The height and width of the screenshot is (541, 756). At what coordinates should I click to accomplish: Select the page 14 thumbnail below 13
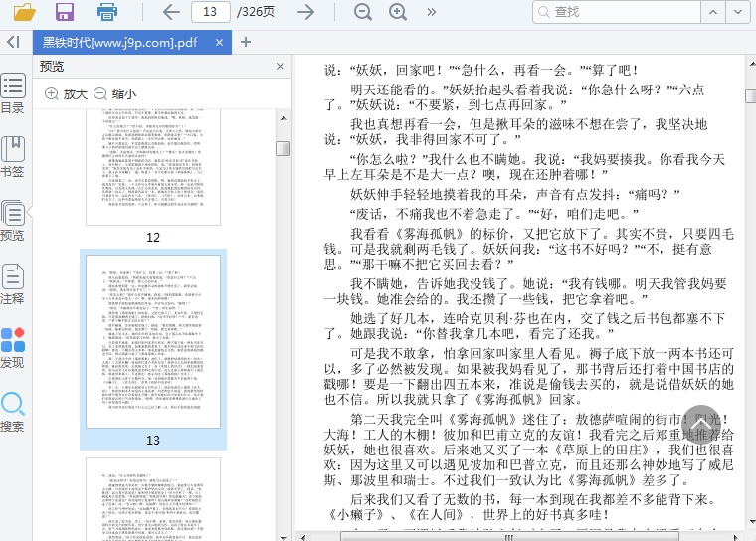click(x=153, y=499)
